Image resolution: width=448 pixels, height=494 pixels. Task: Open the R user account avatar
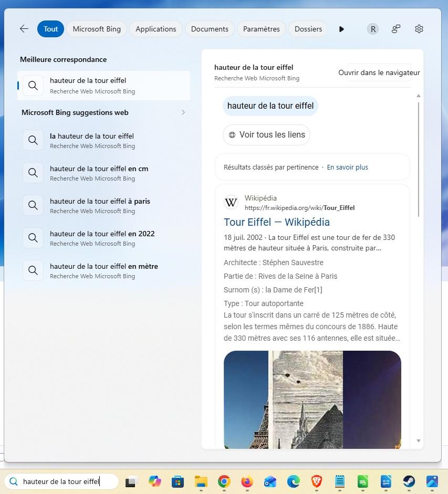(x=373, y=29)
